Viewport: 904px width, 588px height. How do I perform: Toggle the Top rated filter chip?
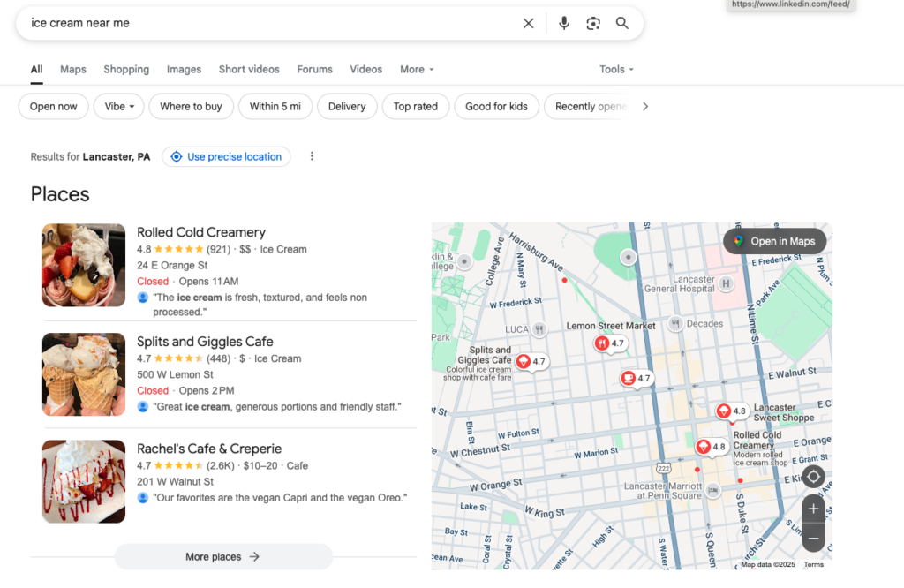pos(416,107)
